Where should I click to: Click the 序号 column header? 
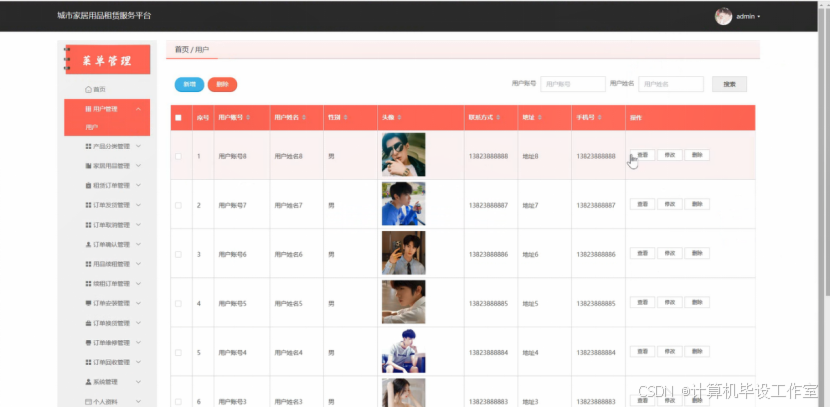pyautogui.click(x=203, y=118)
